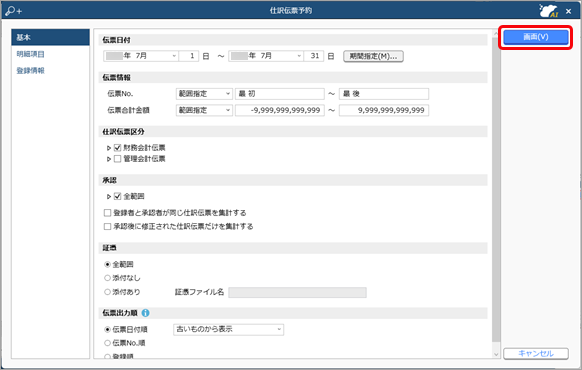Open the 伝票合計金額 範囲指定 dropdown
The width and height of the screenshot is (582, 370).
coord(204,110)
